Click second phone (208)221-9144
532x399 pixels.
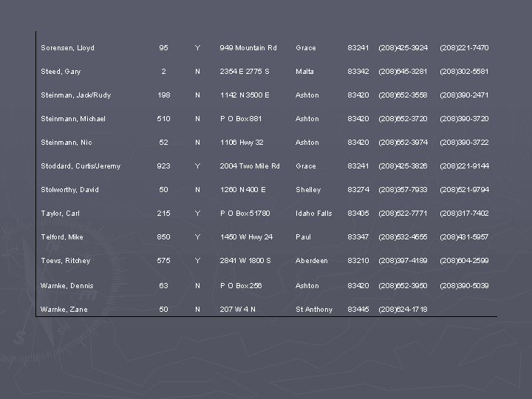(465, 166)
